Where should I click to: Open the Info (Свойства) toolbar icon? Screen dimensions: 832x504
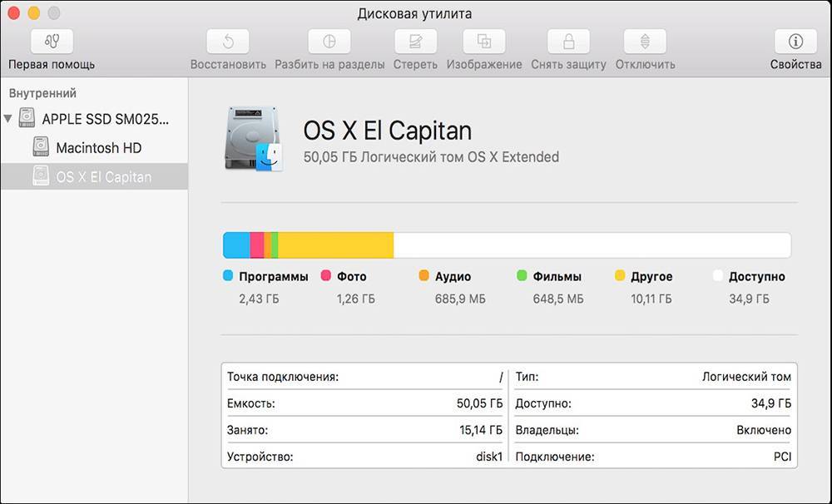coord(795,42)
